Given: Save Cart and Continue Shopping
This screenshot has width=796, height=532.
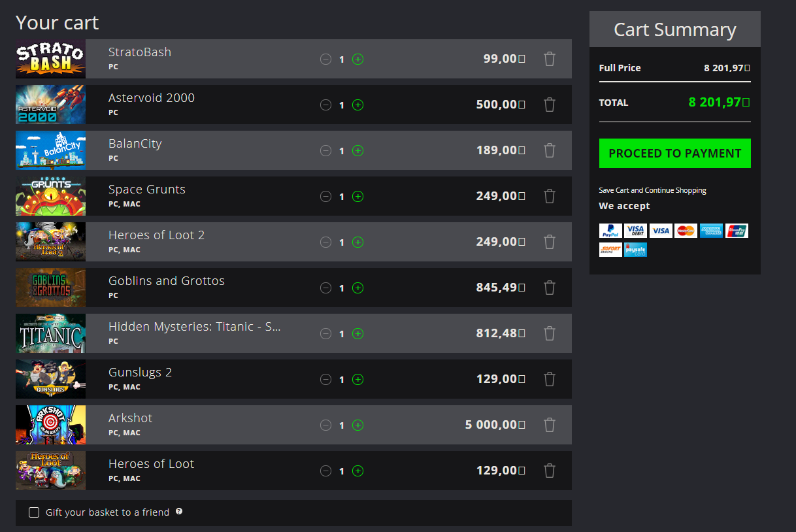Looking at the screenshot, I should point(652,190).
